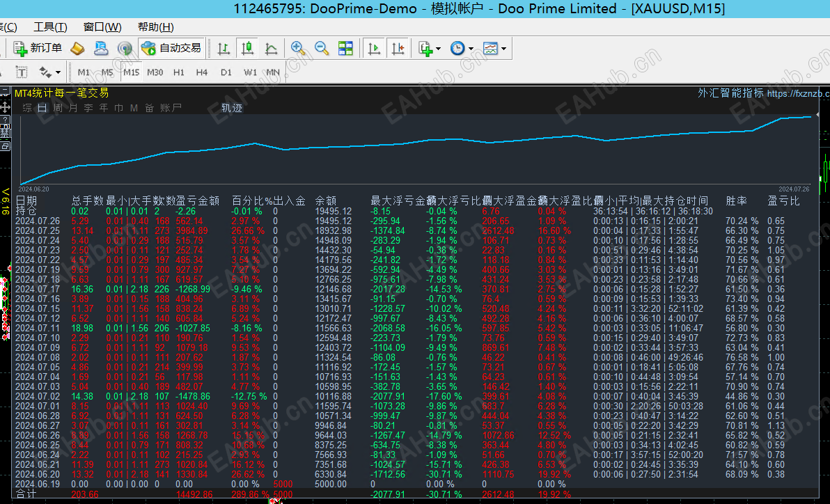Toggle 自动交易 auto trading

(x=171, y=48)
